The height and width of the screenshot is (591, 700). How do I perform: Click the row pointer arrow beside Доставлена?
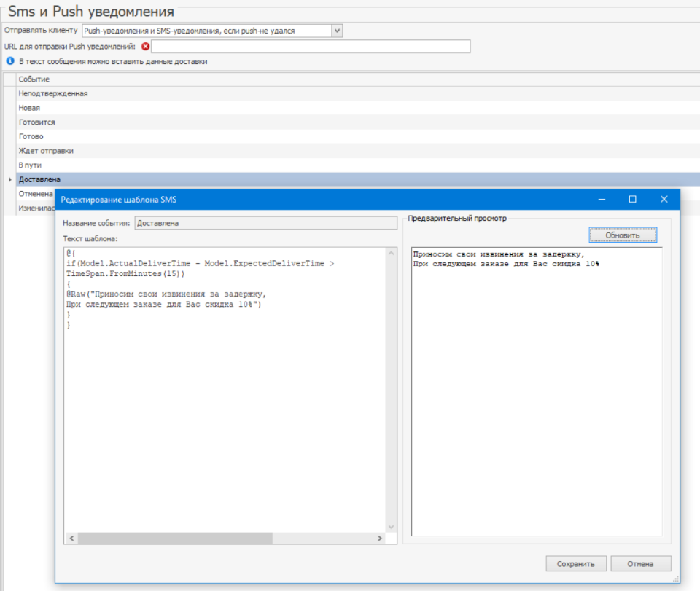(x=9, y=179)
